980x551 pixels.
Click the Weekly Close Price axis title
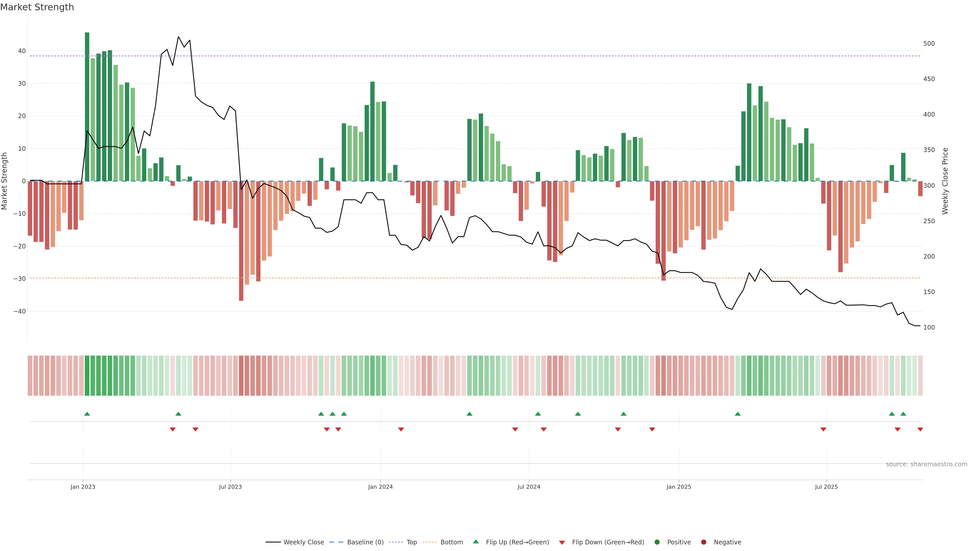[x=945, y=181]
